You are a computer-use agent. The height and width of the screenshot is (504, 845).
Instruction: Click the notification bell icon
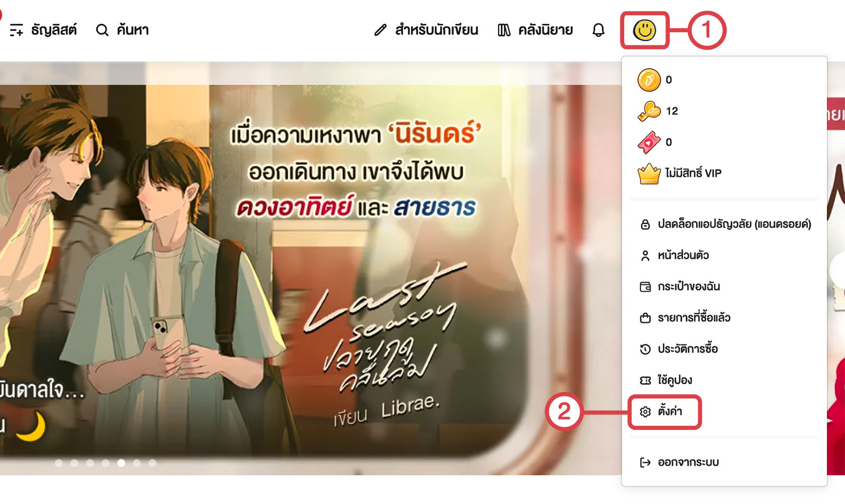[598, 30]
